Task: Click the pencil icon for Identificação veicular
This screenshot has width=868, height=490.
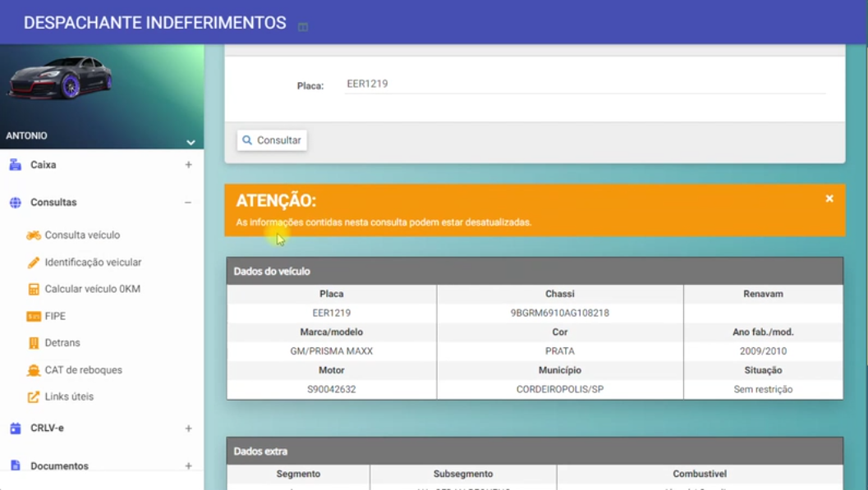Action: click(x=34, y=263)
